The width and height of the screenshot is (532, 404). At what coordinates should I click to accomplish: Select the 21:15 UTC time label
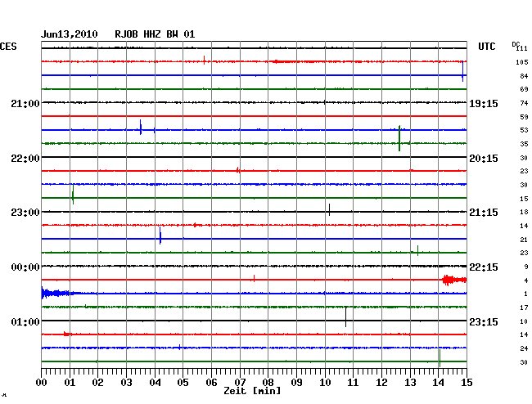(x=484, y=213)
